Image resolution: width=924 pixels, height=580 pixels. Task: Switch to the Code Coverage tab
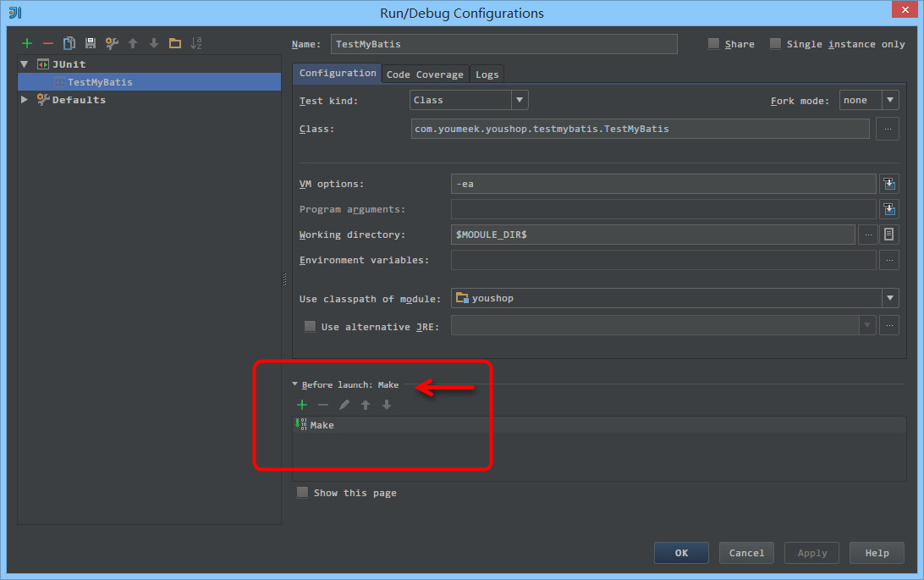pos(425,74)
